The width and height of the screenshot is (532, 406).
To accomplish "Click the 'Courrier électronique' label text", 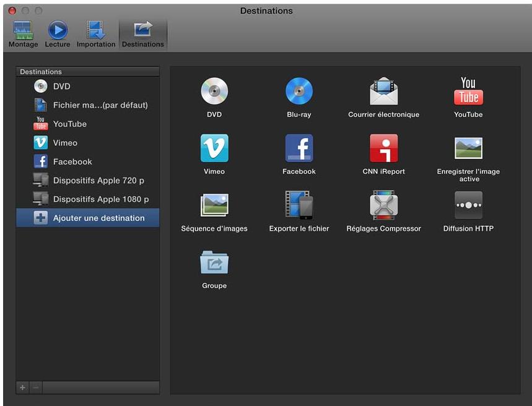I will [384, 114].
